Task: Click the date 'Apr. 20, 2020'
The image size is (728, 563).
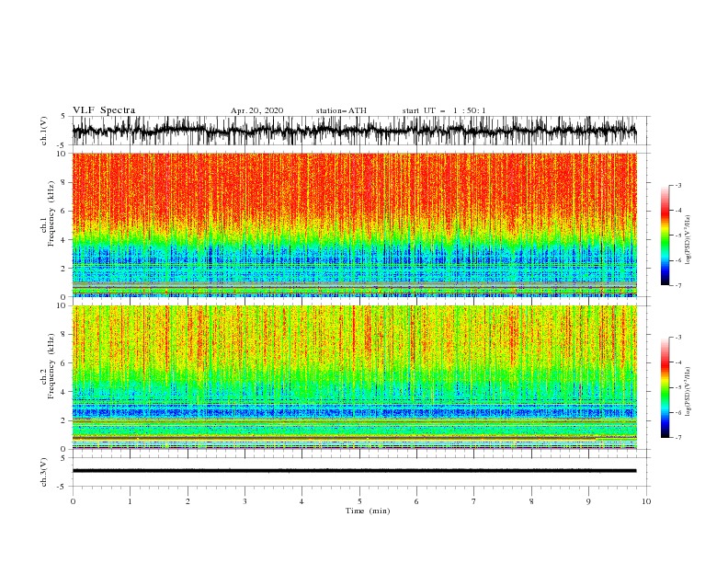Action: click(256, 110)
